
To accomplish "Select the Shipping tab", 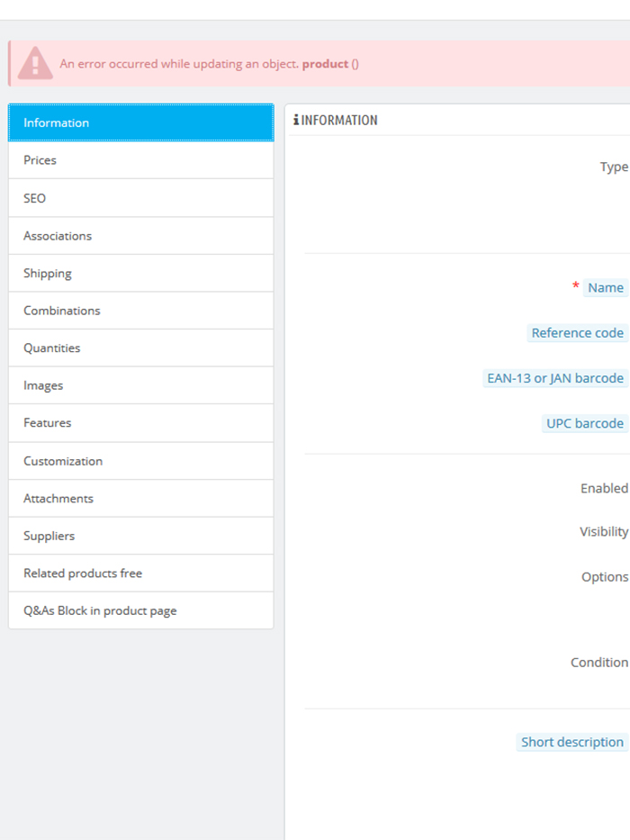I will point(141,273).
